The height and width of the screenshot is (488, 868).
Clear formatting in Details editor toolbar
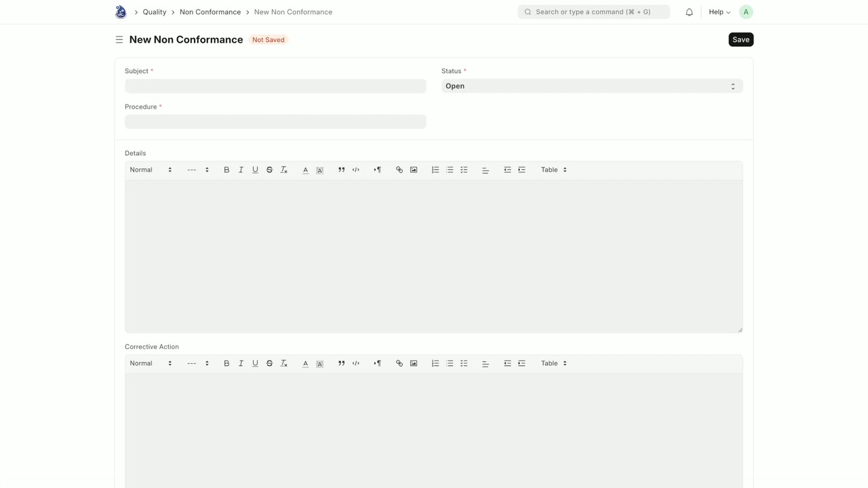(x=284, y=170)
